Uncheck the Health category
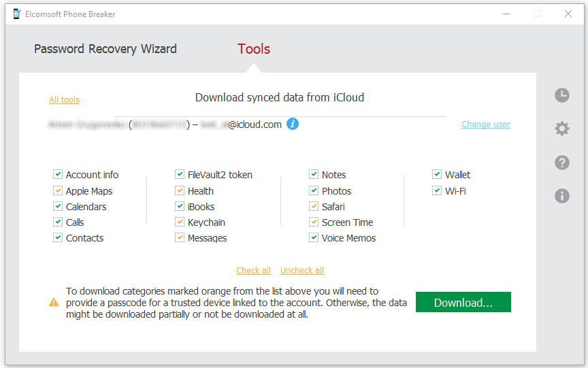 click(x=180, y=190)
